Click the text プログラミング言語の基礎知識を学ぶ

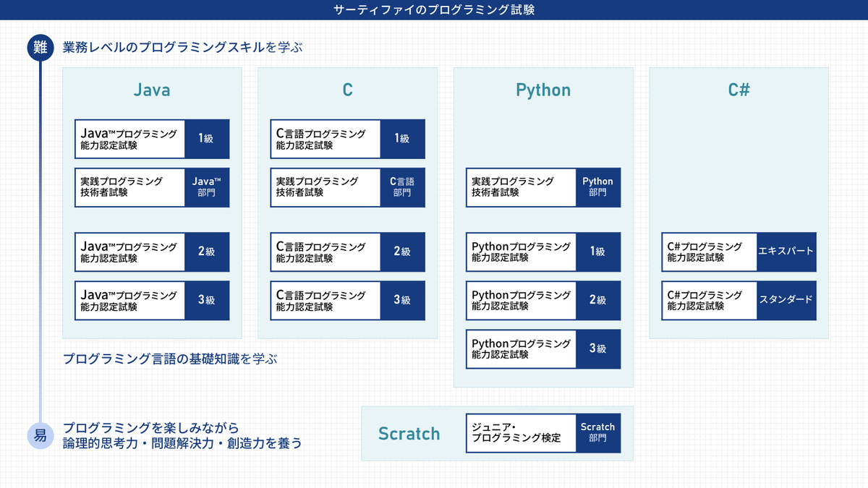170,359
